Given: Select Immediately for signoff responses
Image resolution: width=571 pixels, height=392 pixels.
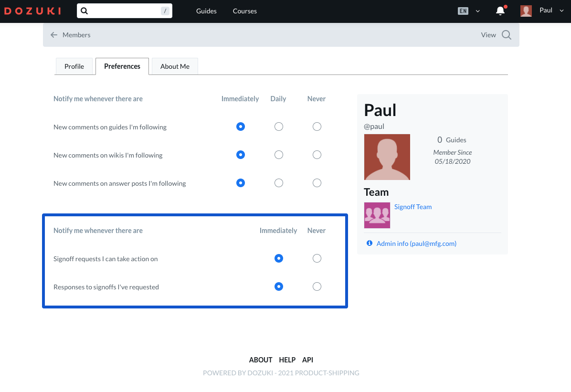Looking at the screenshot, I should point(279,286).
